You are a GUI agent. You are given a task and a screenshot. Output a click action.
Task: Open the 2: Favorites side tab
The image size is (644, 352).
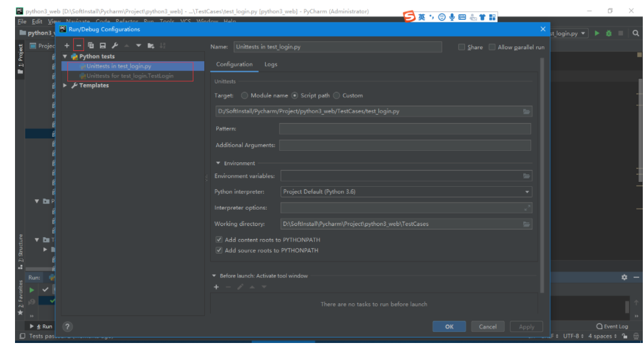(x=20, y=297)
